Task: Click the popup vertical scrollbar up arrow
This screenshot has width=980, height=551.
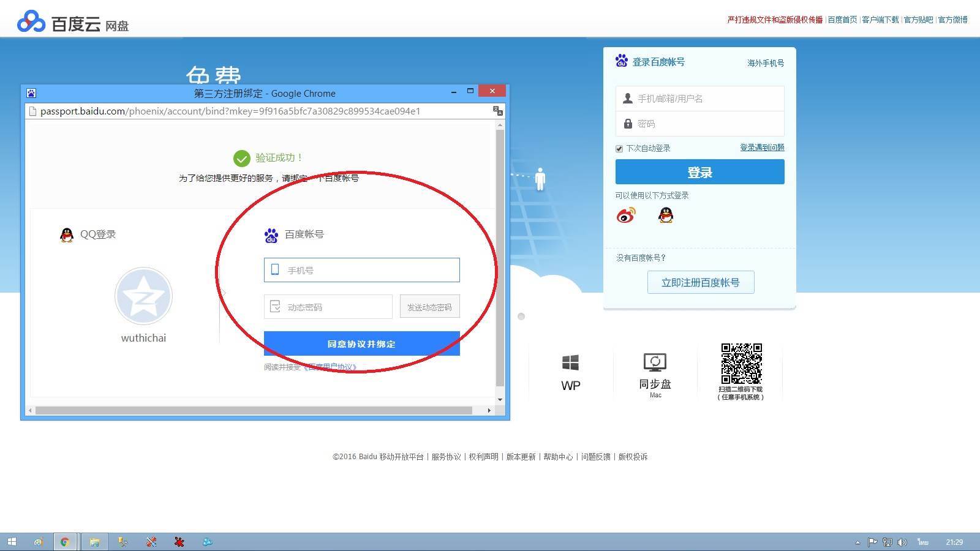Action: point(500,125)
